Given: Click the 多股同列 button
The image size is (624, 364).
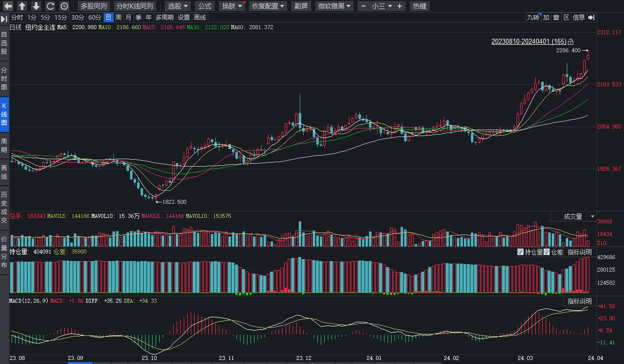Looking at the screenshot, I should pos(93,6).
